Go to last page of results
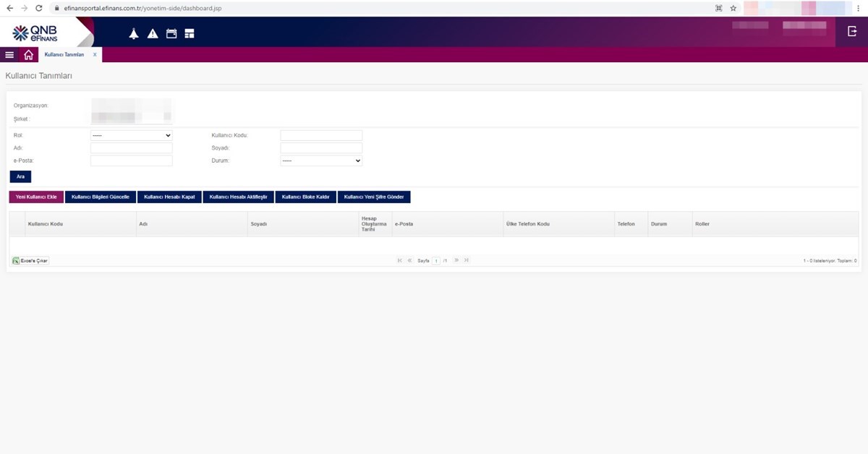This screenshot has height=454, width=868. pyautogui.click(x=467, y=260)
